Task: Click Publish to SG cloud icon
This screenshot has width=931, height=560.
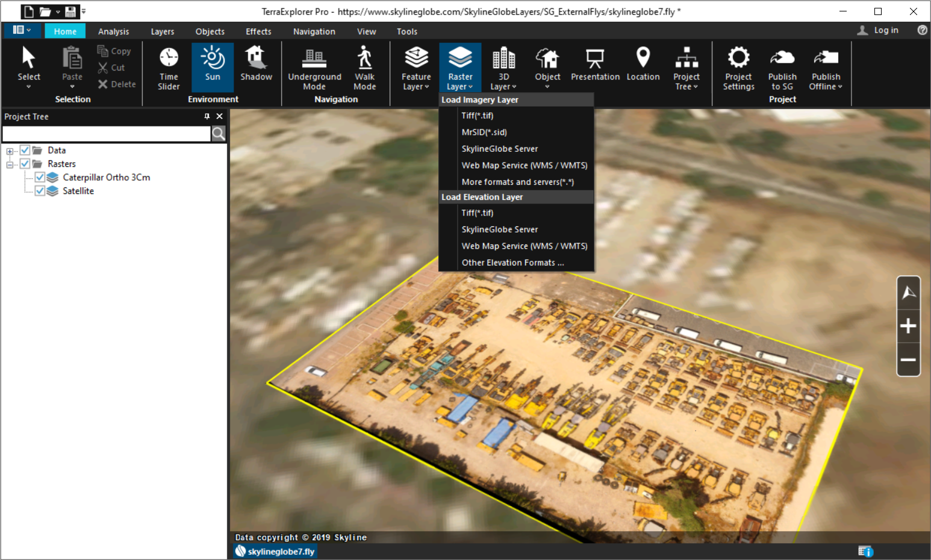Action: (x=782, y=57)
